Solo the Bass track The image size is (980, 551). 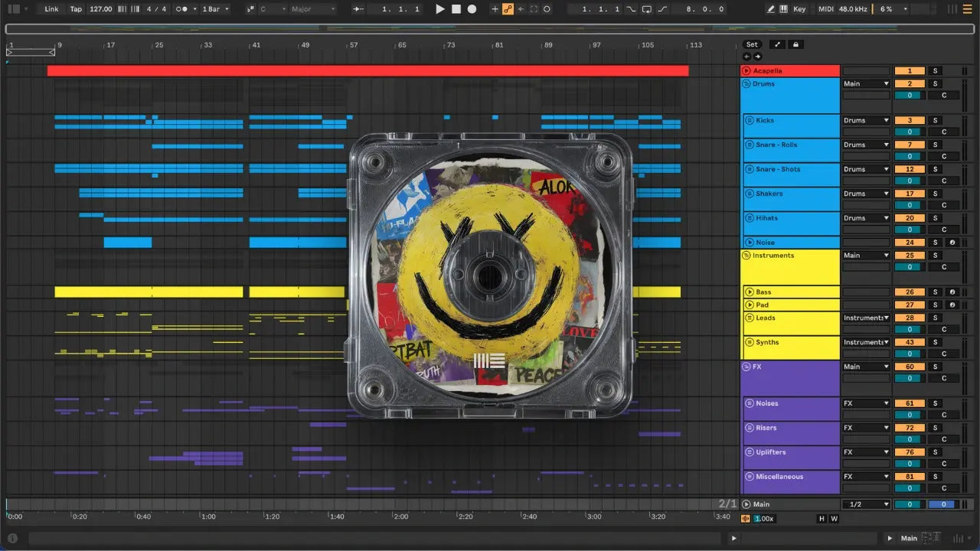click(x=934, y=292)
